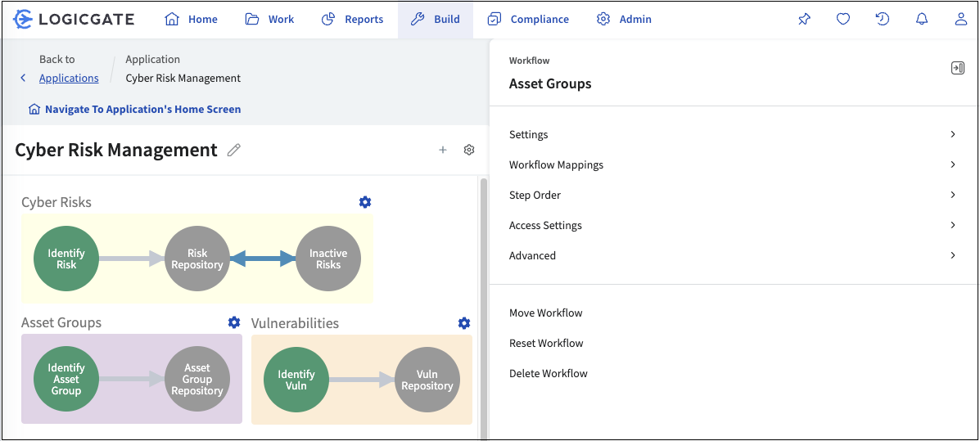Viewport: 980px width, 441px height.
Task: Click the workflow canvas vertical scrollbar
Action: pyautogui.click(x=482, y=306)
